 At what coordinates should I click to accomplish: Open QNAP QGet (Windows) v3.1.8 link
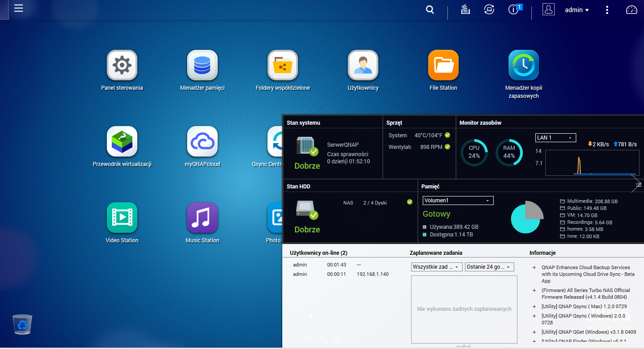(x=588, y=332)
